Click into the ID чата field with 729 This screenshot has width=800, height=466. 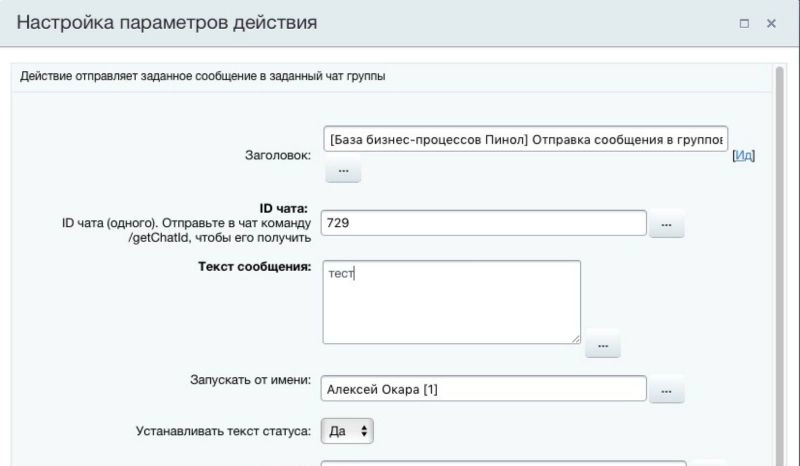tap(484, 222)
